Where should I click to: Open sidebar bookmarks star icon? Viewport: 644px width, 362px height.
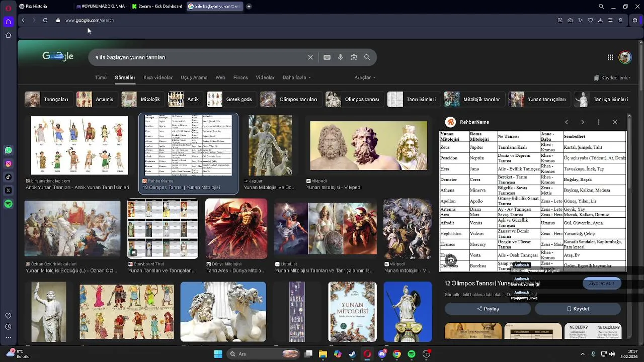pyautogui.click(x=8, y=35)
